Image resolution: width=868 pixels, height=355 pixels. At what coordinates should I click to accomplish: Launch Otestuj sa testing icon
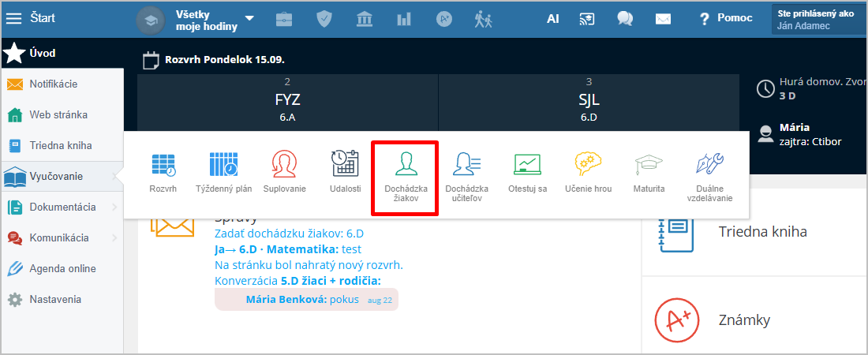click(x=527, y=164)
